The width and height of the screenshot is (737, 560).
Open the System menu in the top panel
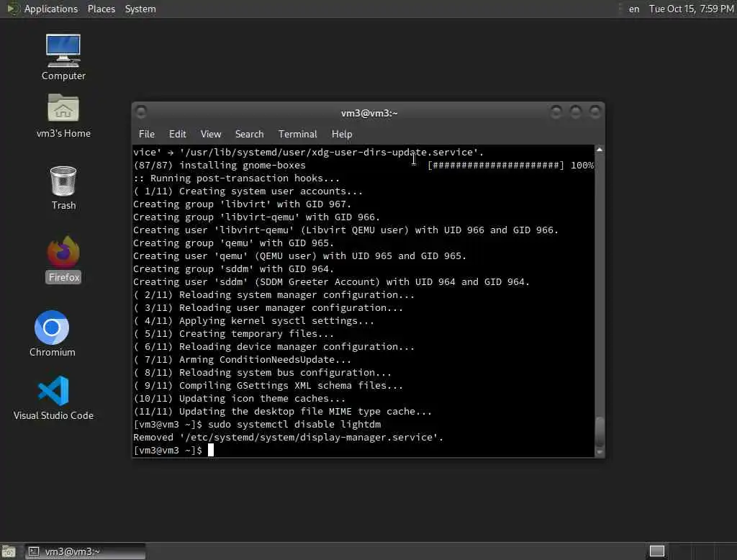pos(140,9)
